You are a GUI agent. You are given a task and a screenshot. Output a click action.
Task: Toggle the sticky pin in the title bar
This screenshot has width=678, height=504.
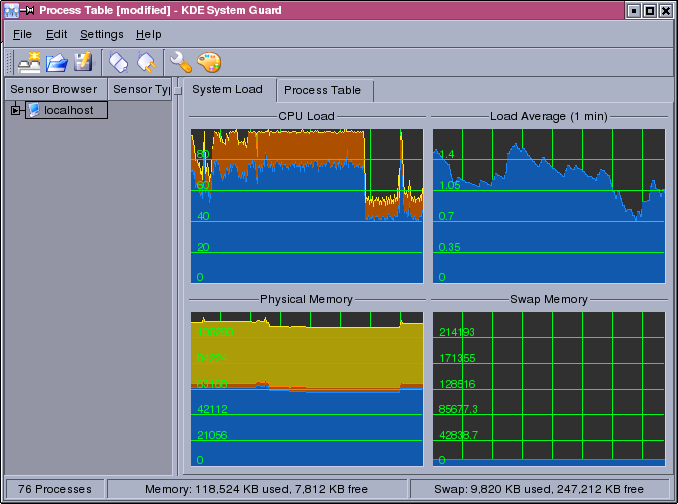pos(29,10)
